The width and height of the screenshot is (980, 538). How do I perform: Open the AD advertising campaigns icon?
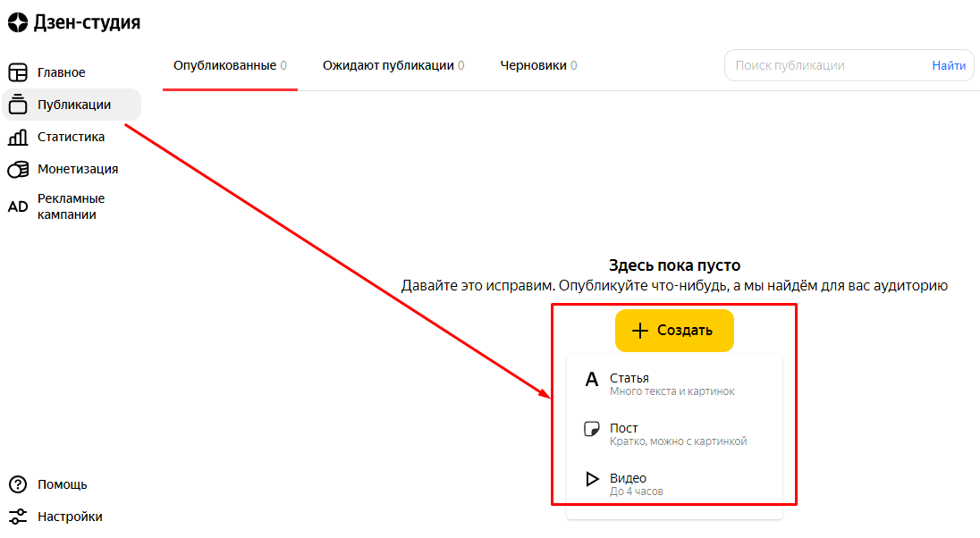[18, 206]
